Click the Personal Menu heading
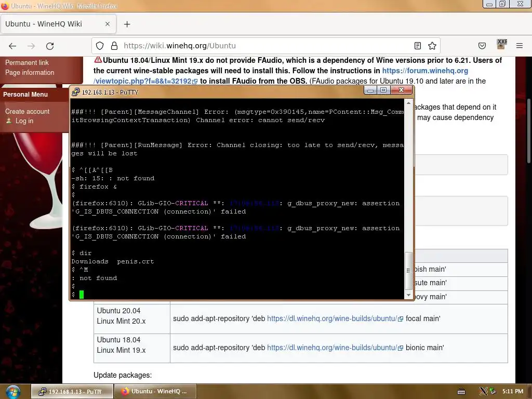 (x=25, y=95)
